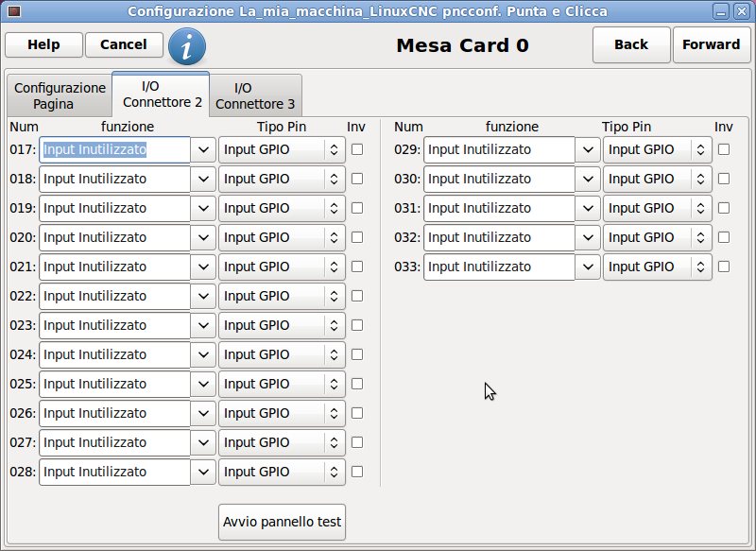
Task: Expand funzione dropdown arrow for pin 026
Action: click(x=203, y=414)
